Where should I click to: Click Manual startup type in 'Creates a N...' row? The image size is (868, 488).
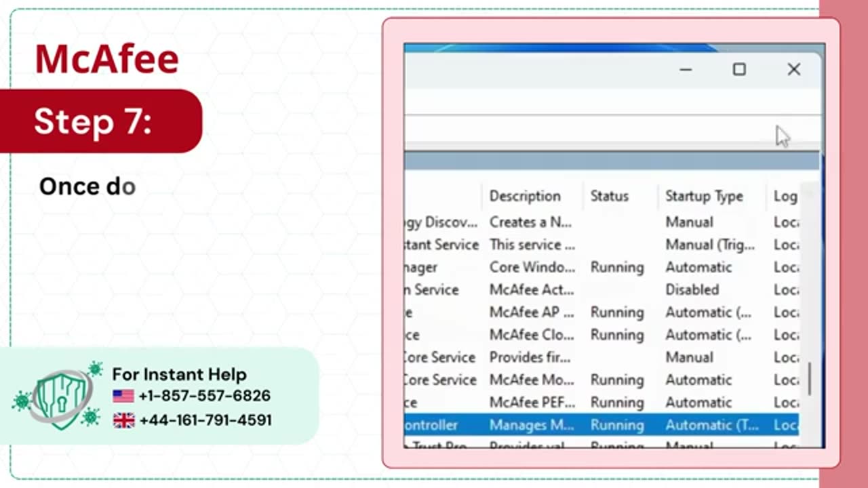689,222
